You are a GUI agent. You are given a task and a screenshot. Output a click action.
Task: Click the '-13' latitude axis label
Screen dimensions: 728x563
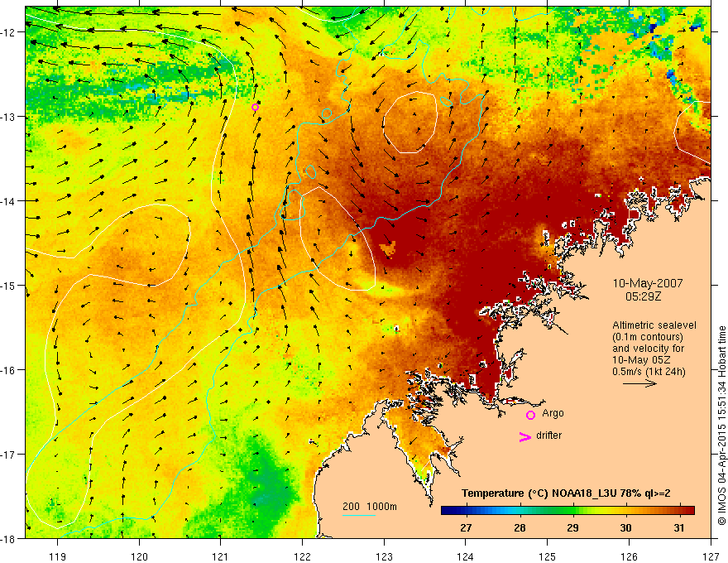pyautogui.click(x=9, y=117)
